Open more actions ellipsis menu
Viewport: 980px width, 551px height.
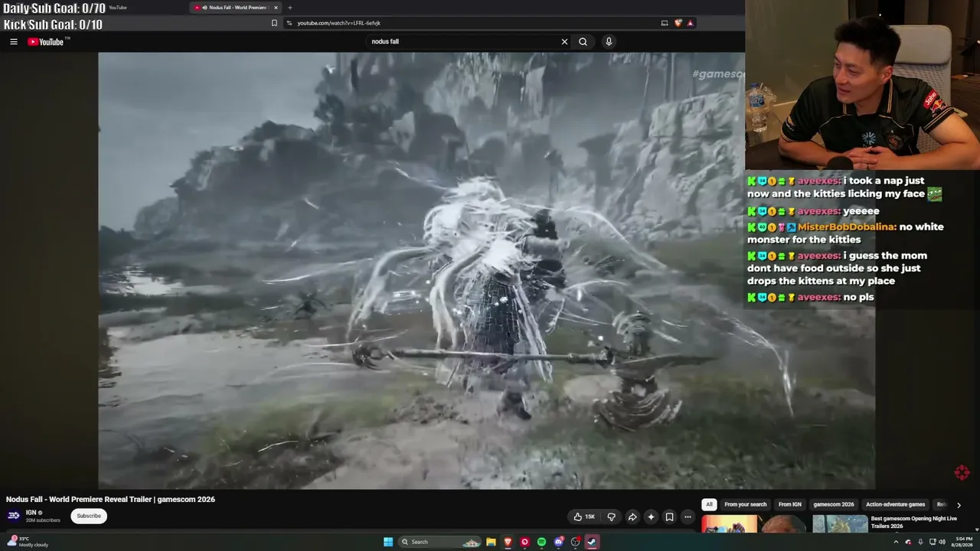(x=688, y=517)
